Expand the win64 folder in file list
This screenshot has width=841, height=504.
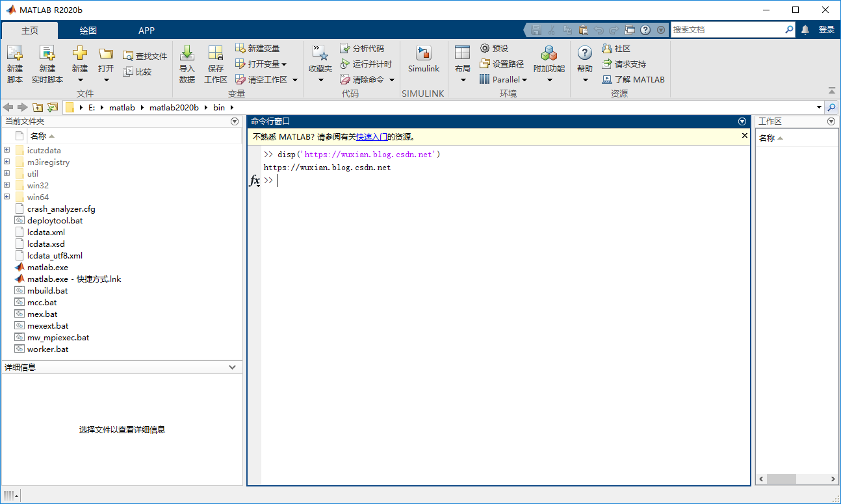(x=6, y=197)
